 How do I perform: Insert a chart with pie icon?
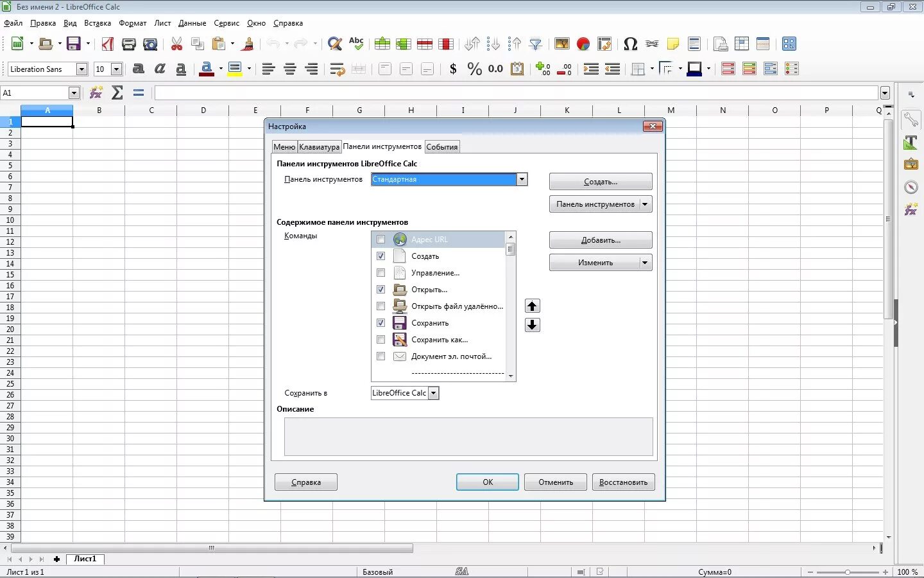click(583, 44)
